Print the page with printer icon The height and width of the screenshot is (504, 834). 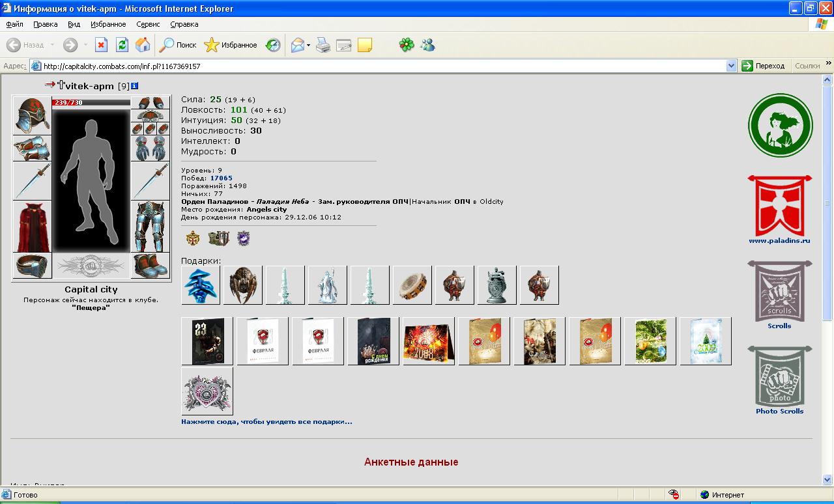(323, 45)
